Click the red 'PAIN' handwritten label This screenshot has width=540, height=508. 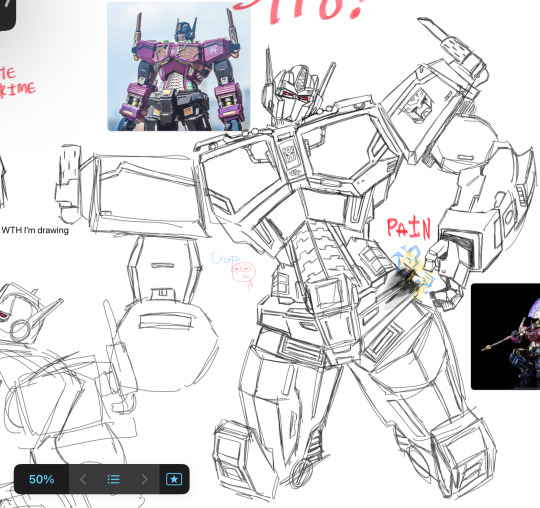coord(409,228)
